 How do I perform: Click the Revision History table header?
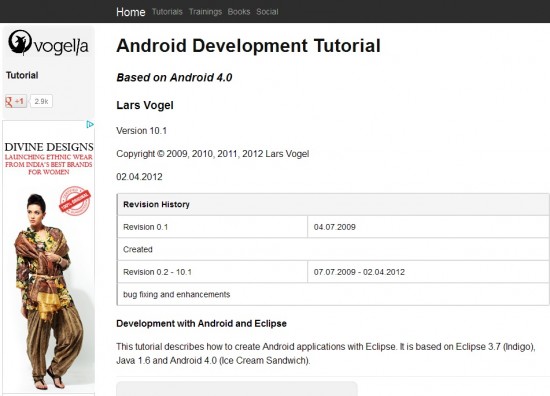[x=333, y=204]
